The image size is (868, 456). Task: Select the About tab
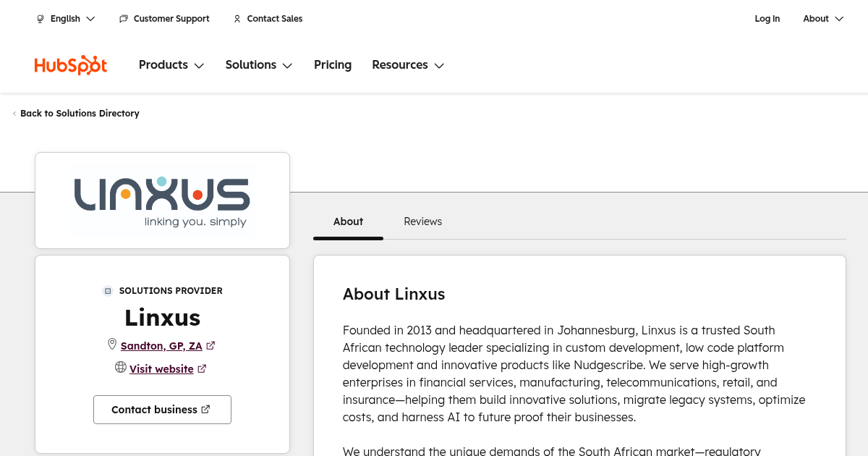tap(348, 221)
